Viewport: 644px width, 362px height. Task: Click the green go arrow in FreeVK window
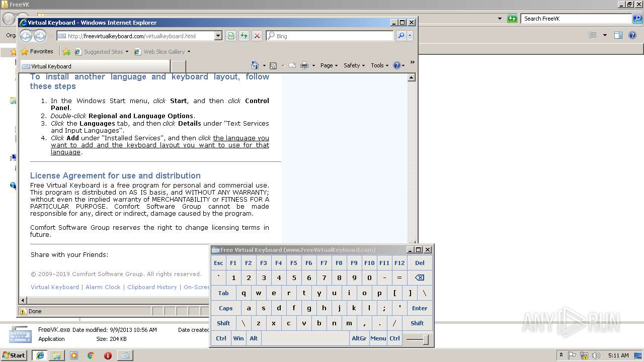(512, 19)
